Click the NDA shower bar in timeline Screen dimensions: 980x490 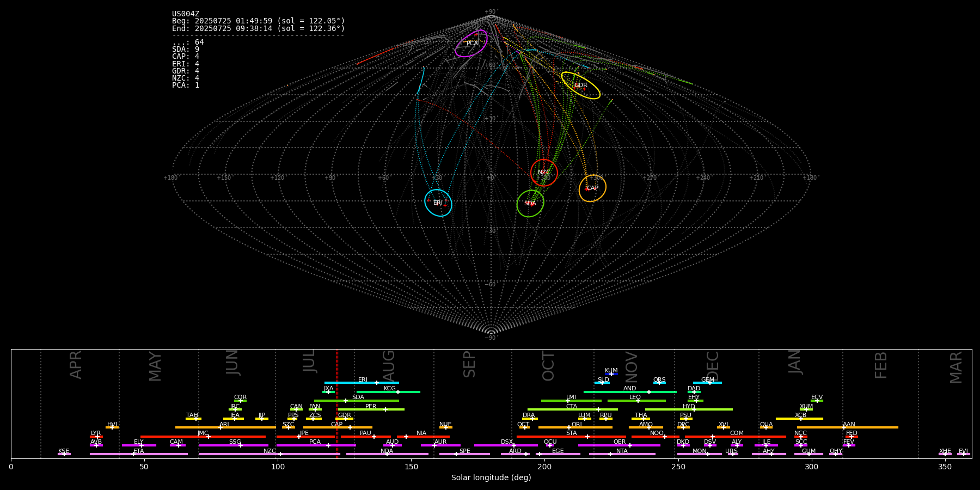387,454
